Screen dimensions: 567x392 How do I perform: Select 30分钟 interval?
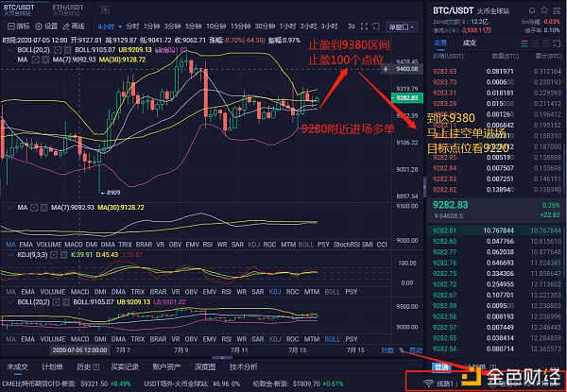click(x=265, y=26)
